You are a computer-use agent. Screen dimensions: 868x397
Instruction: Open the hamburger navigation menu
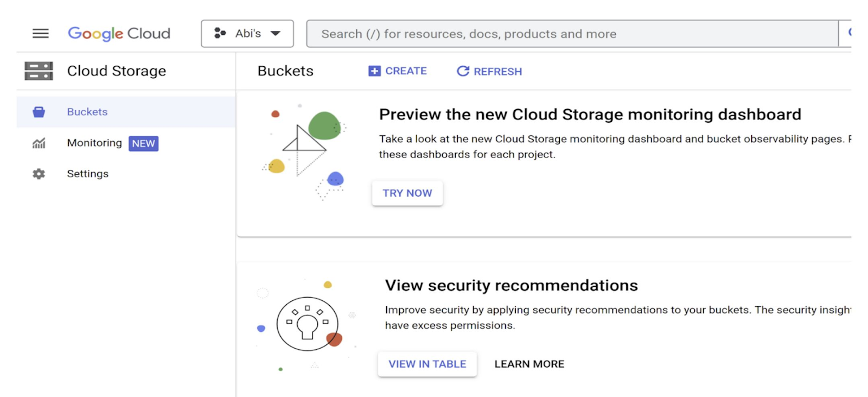40,34
